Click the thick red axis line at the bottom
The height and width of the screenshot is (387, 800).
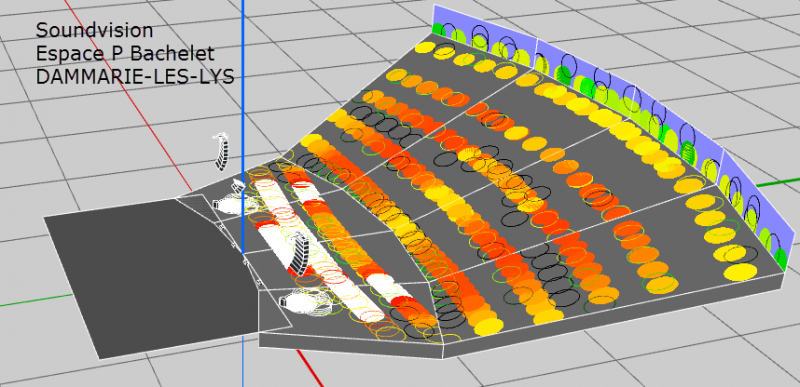point(310,368)
